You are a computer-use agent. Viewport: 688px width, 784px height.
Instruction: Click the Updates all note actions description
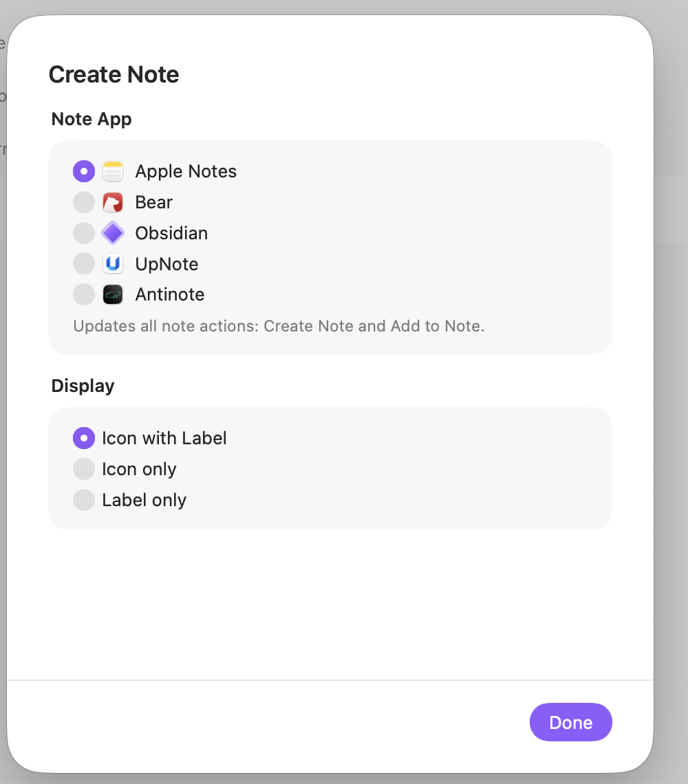click(x=279, y=326)
